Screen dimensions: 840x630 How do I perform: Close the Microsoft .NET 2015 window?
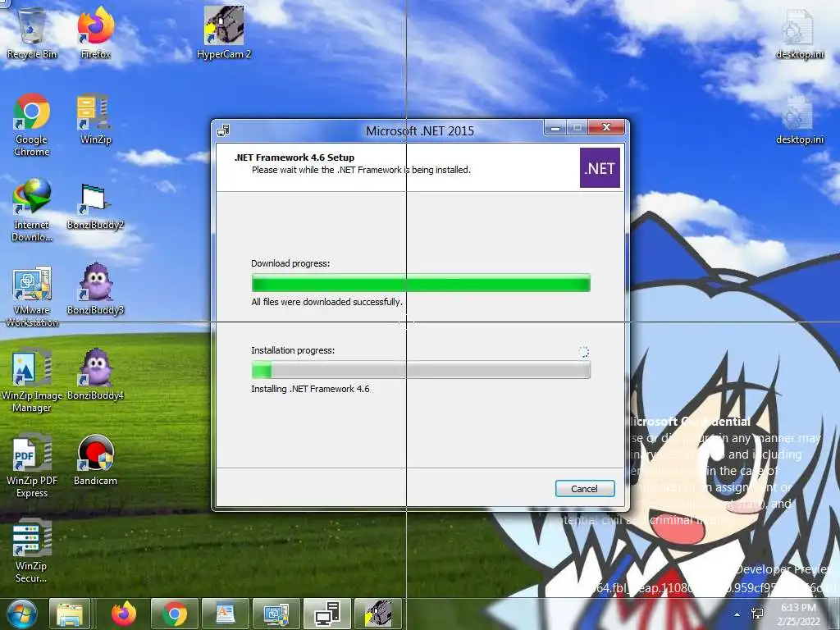(606, 127)
